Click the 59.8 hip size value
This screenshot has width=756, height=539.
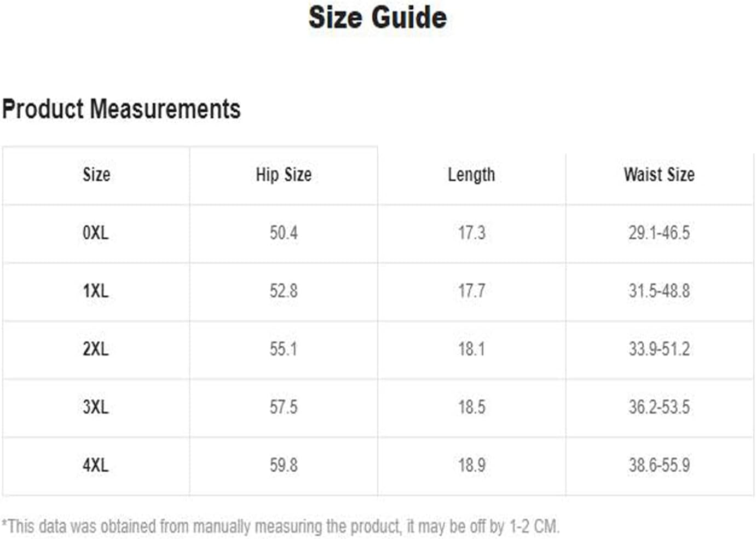pyautogui.click(x=284, y=465)
